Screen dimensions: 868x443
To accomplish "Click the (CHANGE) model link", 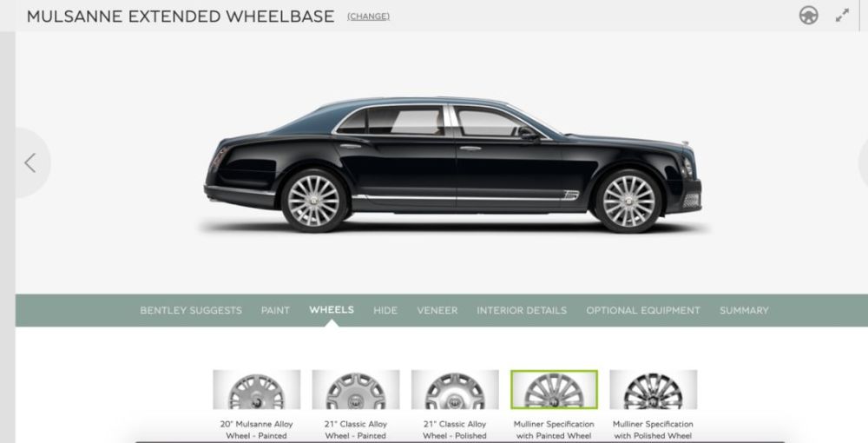I will pyautogui.click(x=368, y=17).
